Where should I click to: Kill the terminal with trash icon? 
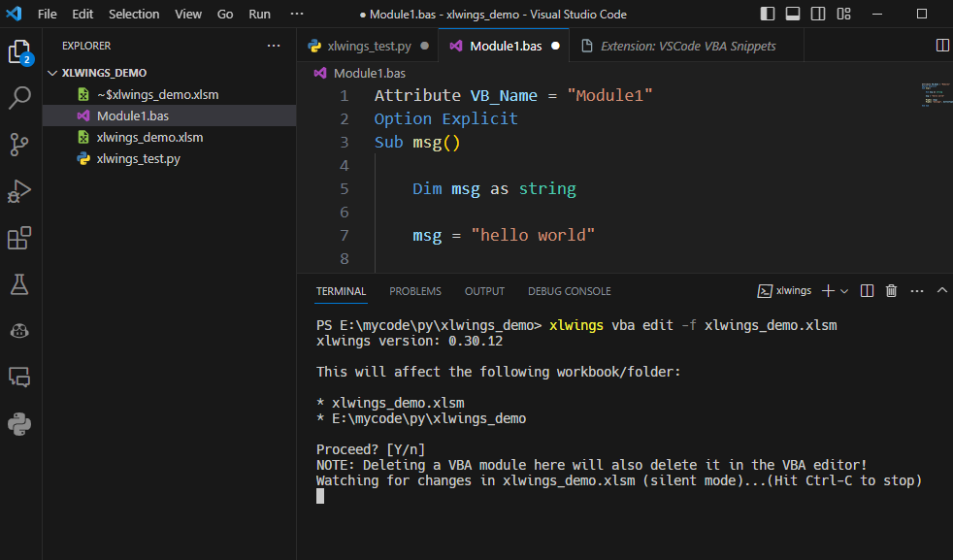tap(891, 291)
